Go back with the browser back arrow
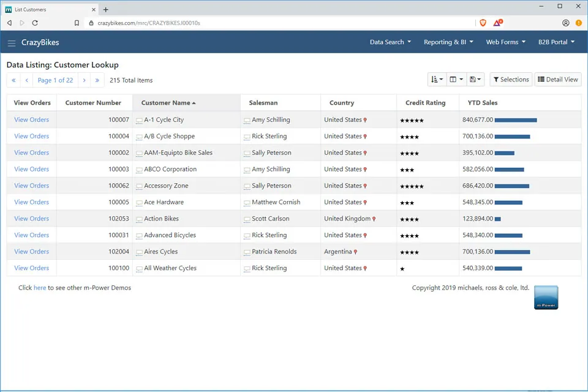This screenshot has width=588, height=392. (x=9, y=23)
